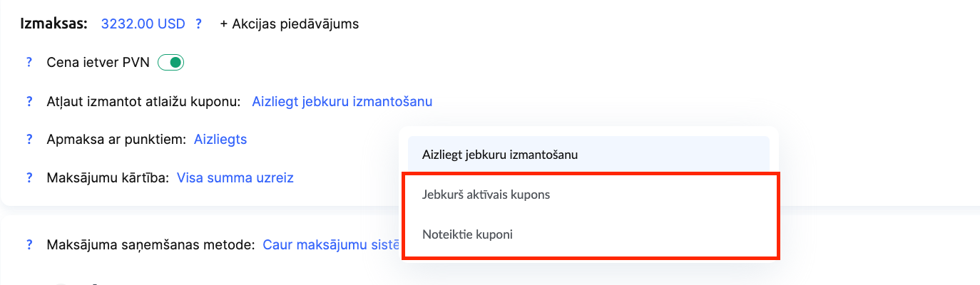Open help icon for Apmaksa ar punktiem
The image size is (980, 285).
29,139
